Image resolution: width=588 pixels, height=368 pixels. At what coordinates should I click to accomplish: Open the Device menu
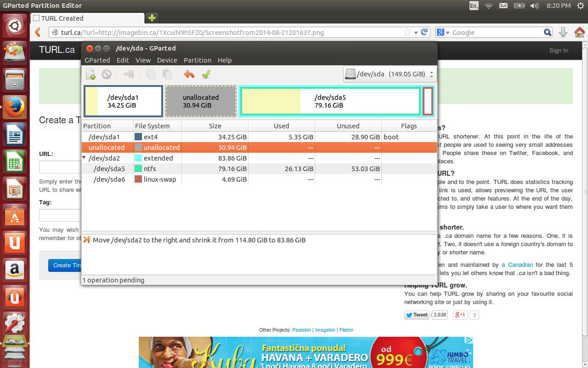167,60
